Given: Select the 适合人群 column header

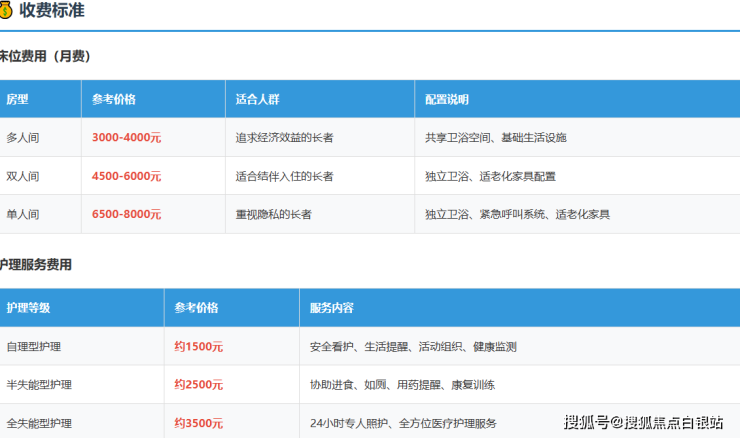Looking at the screenshot, I should 256,100.
